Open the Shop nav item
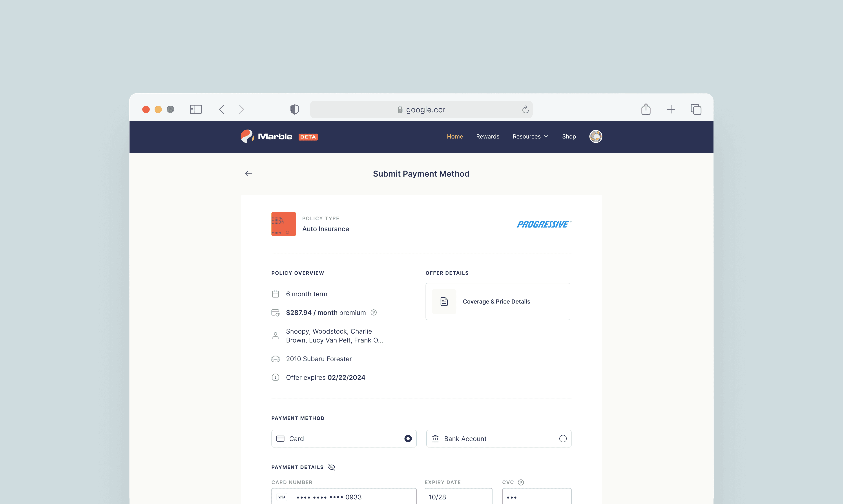The width and height of the screenshot is (843, 504). coord(569,137)
